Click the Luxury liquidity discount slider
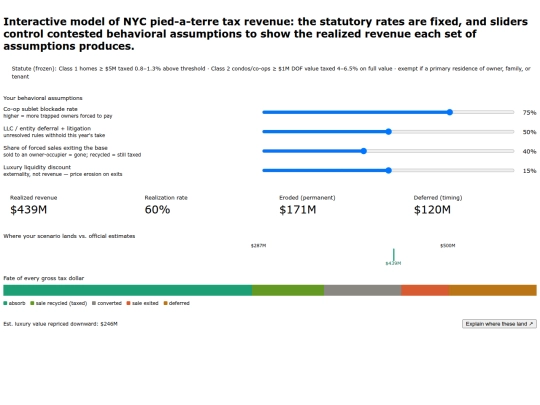This screenshot has width=540, height=405. (388, 170)
